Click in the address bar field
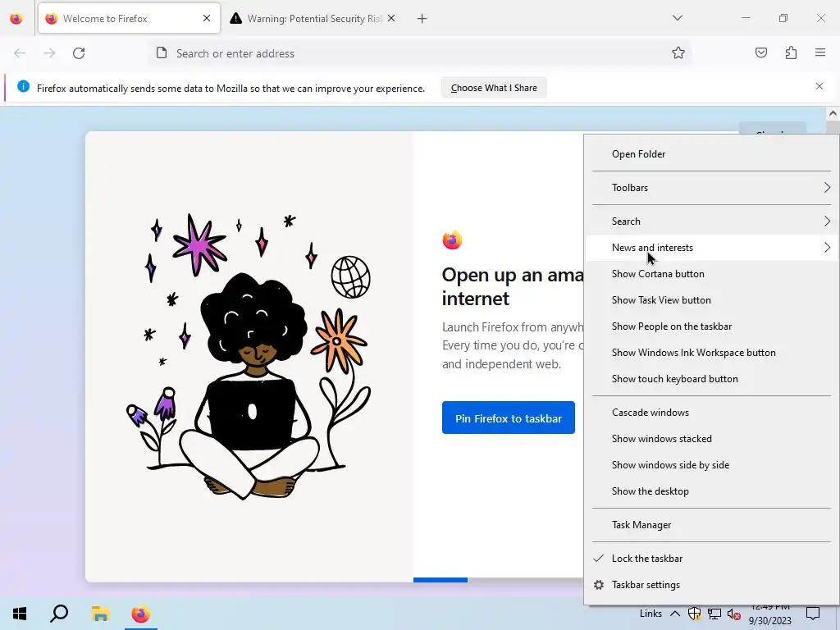 [420, 53]
